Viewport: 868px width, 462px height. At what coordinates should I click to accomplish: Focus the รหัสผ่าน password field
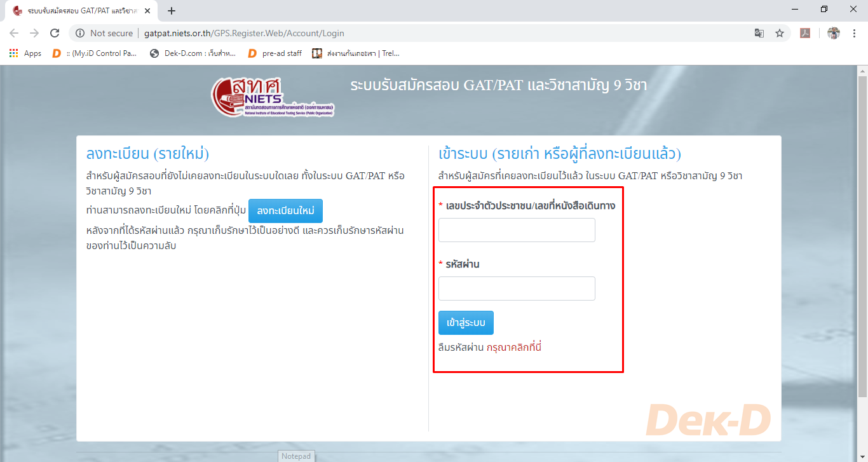(517, 289)
